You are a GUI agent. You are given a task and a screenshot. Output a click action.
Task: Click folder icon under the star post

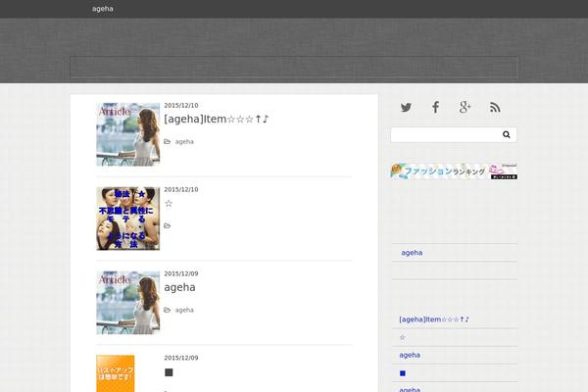168,225
